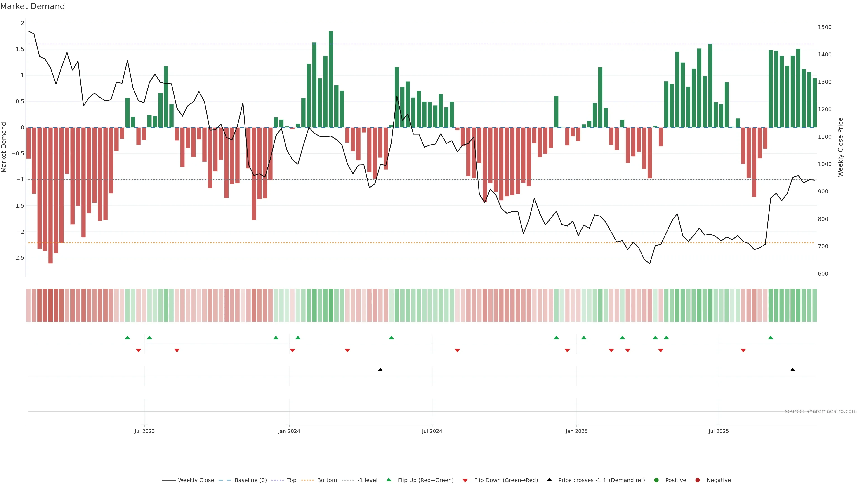
Task: Click the red Negative legend dot
Action: click(x=698, y=480)
